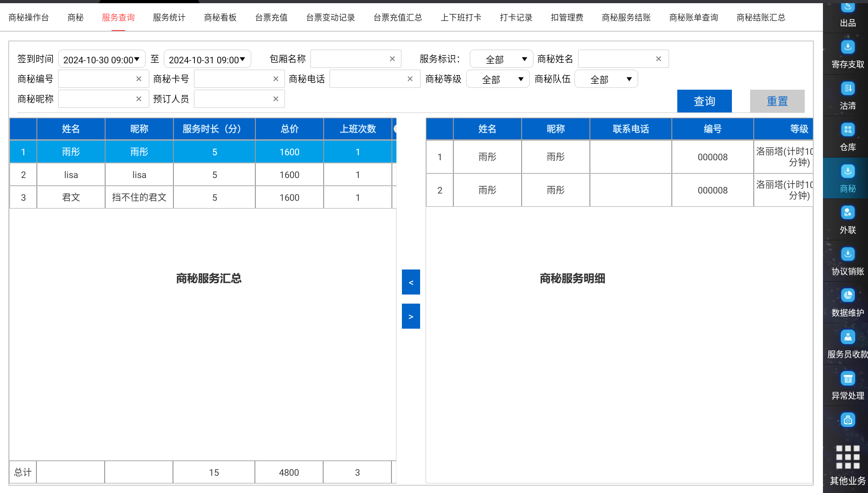Select row 1 雨彤 in summary table
Screen dimensions: 868x493
(x=203, y=152)
